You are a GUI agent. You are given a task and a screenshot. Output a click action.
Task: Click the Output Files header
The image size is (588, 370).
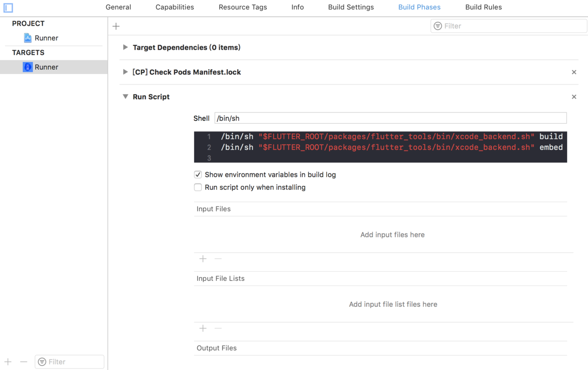point(216,348)
